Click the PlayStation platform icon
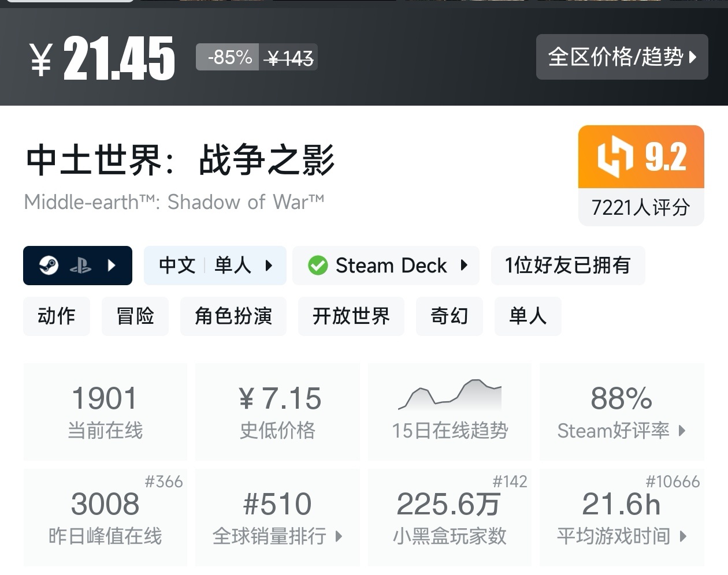728x575 pixels. click(x=81, y=266)
